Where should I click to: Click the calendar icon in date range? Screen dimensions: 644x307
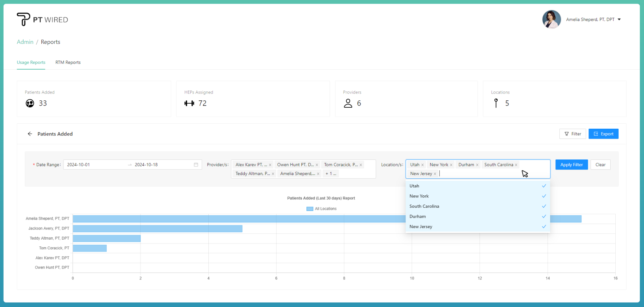pos(196,165)
